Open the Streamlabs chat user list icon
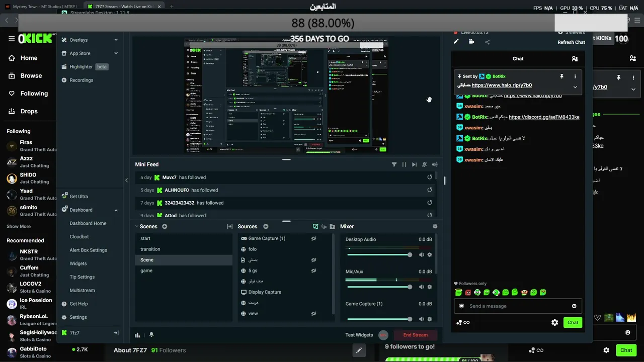The height and width of the screenshot is (362, 644). tap(575, 59)
